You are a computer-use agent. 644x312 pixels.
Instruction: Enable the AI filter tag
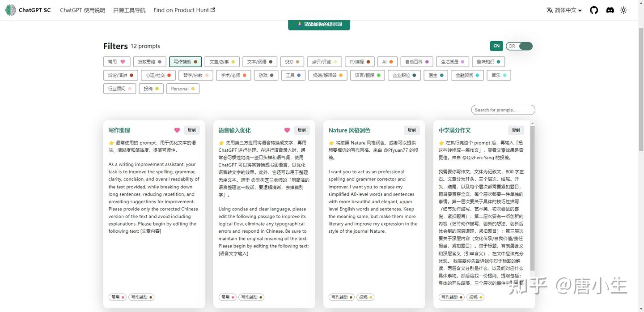coord(387,61)
